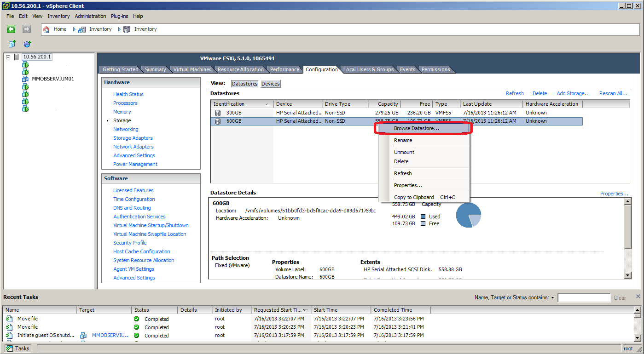Image resolution: width=644 pixels, height=354 pixels.
Task: Click the Recent Tasks filter text field
Action: point(584,298)
